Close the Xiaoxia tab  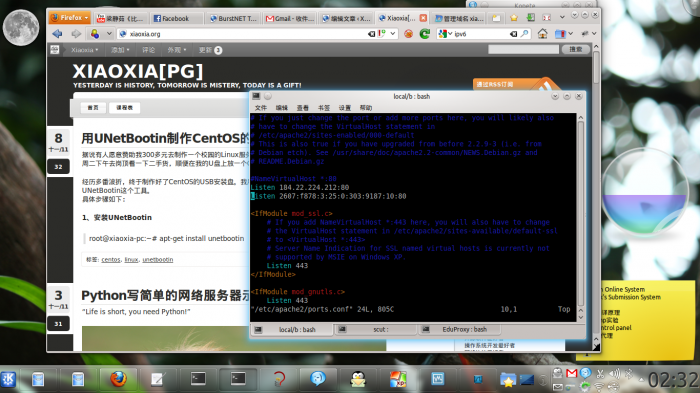423,18
